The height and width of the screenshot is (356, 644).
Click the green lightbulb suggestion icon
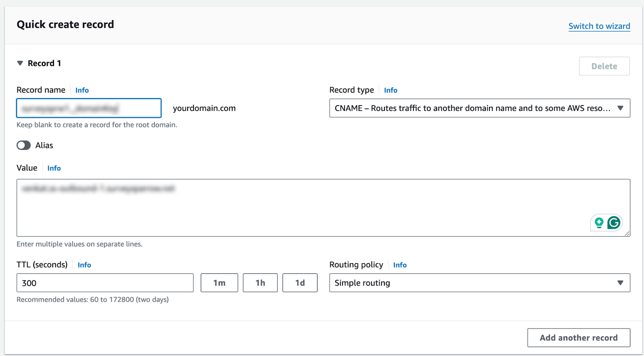point(599,223)
